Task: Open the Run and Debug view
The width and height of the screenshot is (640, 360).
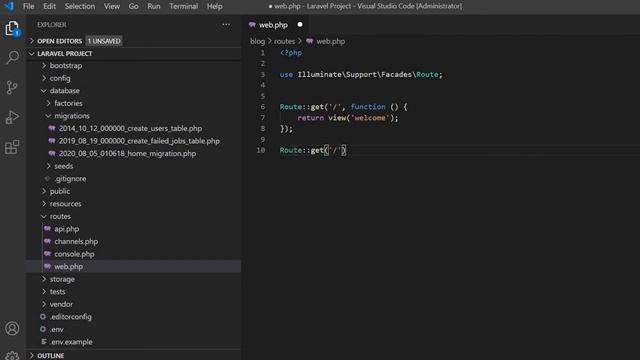Action: (12, 118)
